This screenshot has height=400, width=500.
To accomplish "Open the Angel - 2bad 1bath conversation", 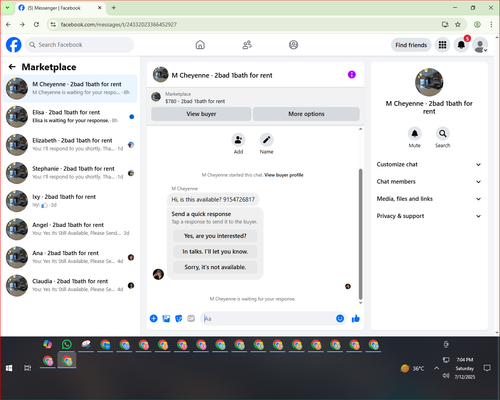I will click(70, 229).
